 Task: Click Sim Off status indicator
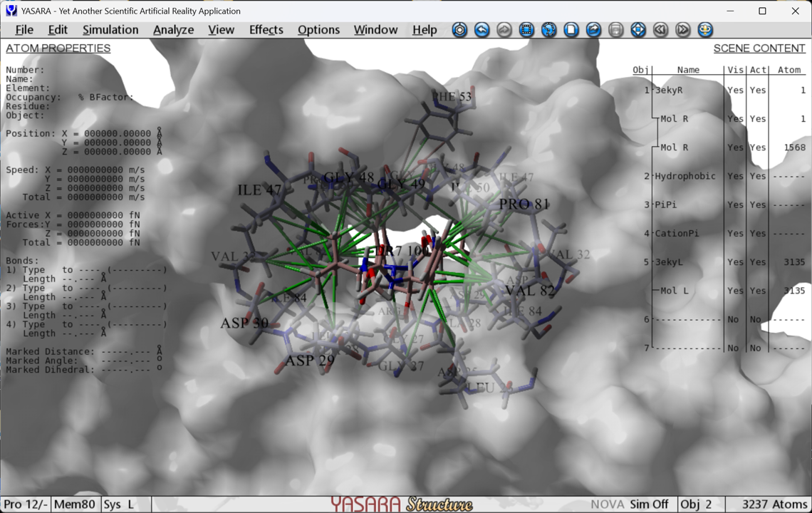[649, 504]
